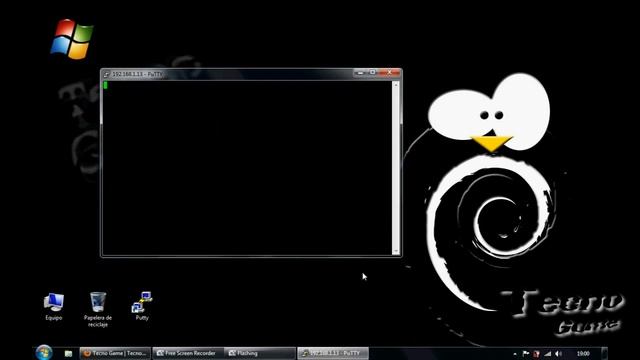Click the PuTTY vertical scrollbar track
Screen dimensions: 640x360
(396, 167)
